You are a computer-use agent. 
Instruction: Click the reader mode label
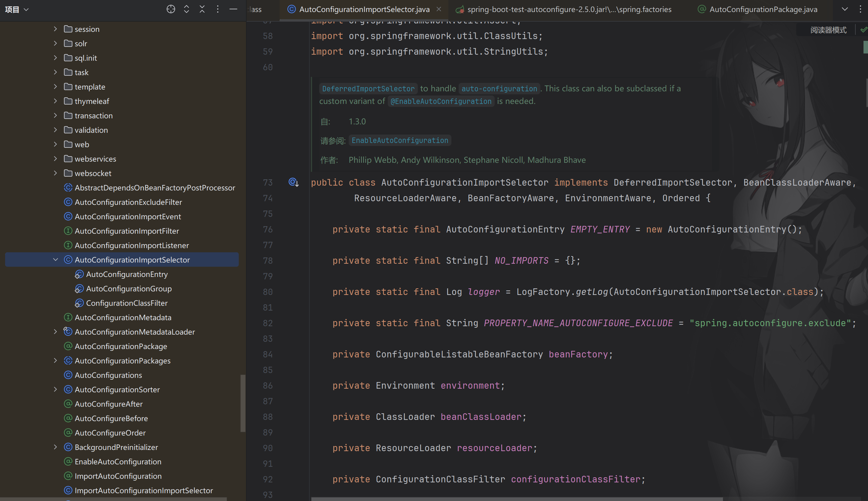[x=828, y=30]
